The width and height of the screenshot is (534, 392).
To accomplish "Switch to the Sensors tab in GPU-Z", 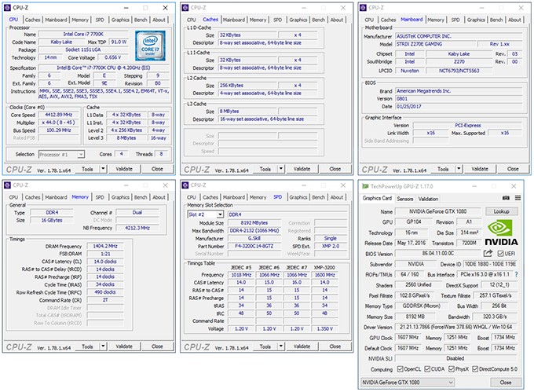I will point(405,199).
